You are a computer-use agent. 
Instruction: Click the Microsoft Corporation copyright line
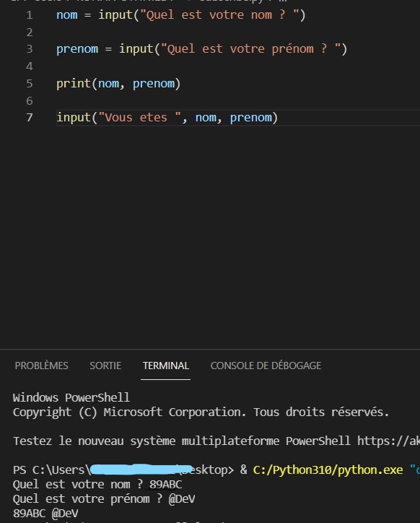pyautogui.click(x=201, y=412)
